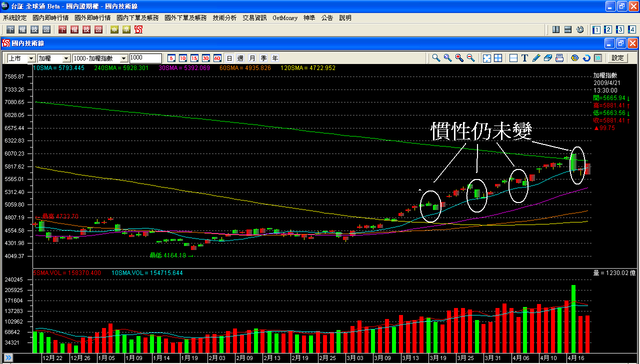
Task: Click the double-arrow expander at chart bottom-left
Action: click(x=8, y=358)
